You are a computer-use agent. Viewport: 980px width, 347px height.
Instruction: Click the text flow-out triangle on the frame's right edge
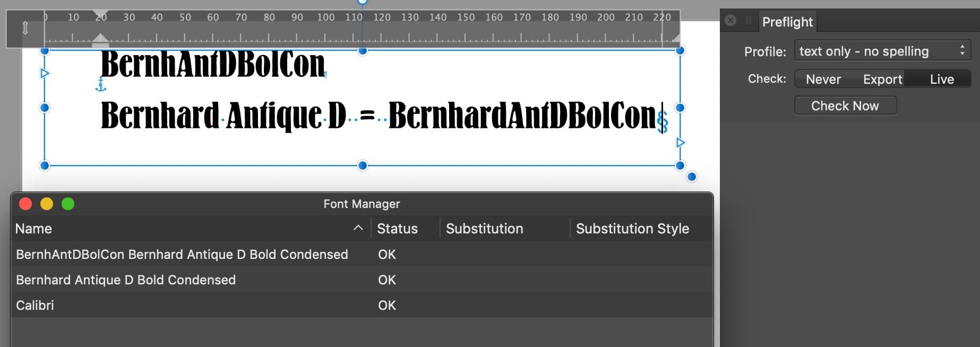(681, 143)
